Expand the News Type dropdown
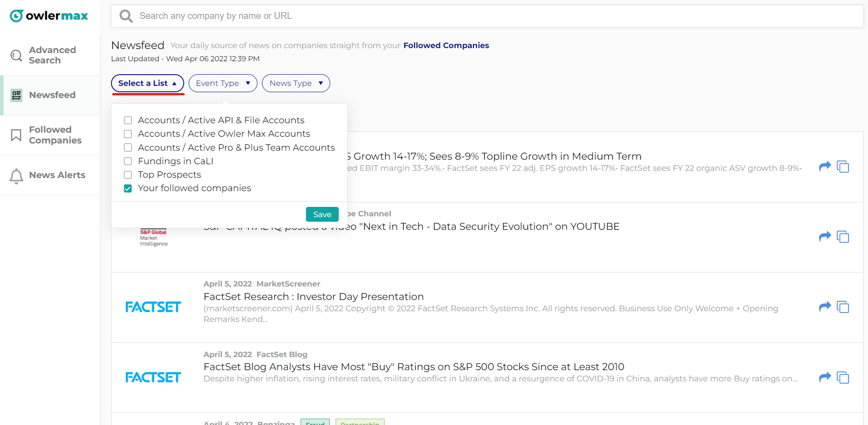868x425 pixels. 296,83
